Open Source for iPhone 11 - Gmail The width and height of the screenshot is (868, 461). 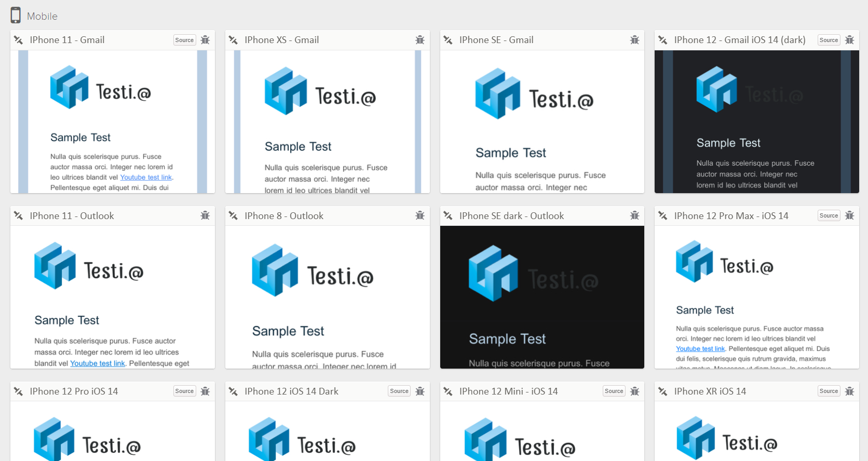coord(184,40)
